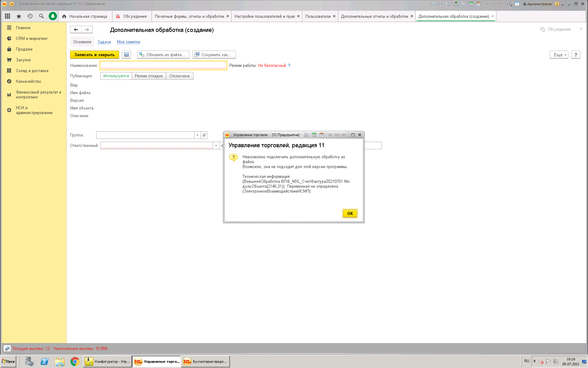
Task: Open the main menu dropdown next to the 1C logo
Action: (x=12, y=4)
